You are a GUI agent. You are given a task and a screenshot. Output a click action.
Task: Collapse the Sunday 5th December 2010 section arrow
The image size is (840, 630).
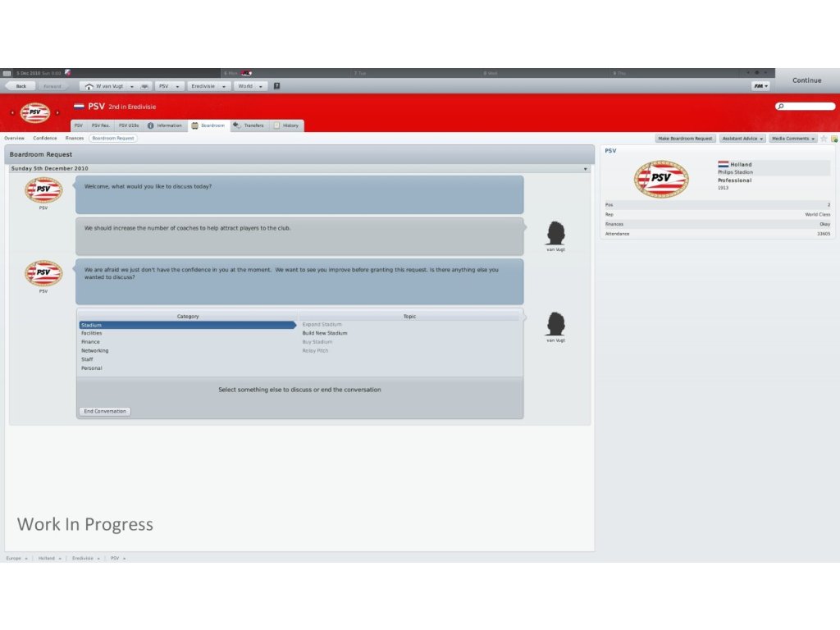pyautogui.click(x=585, y=169)
